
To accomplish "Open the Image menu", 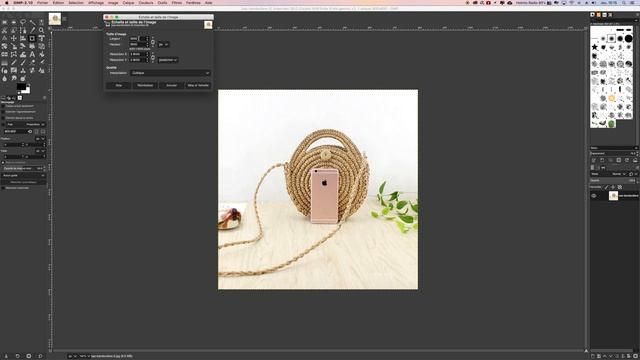I will 113,2.
